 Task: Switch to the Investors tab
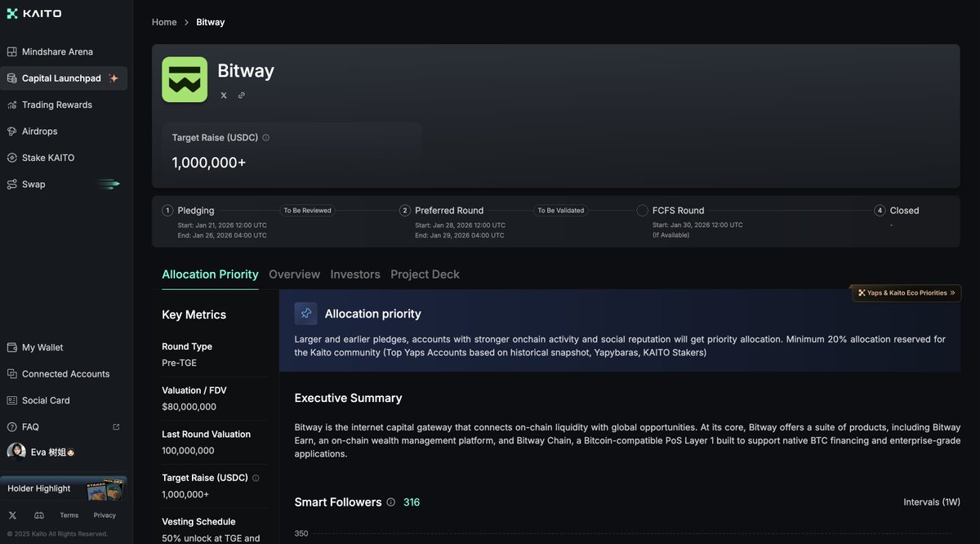[x=355, y=274]
